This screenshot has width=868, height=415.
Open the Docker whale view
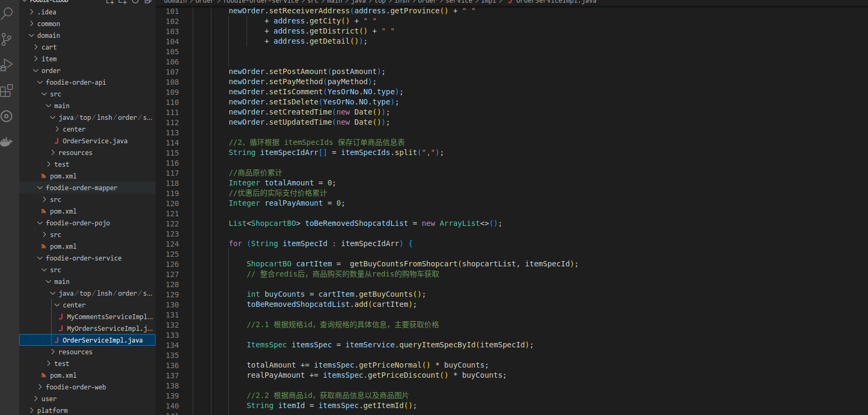6,142
